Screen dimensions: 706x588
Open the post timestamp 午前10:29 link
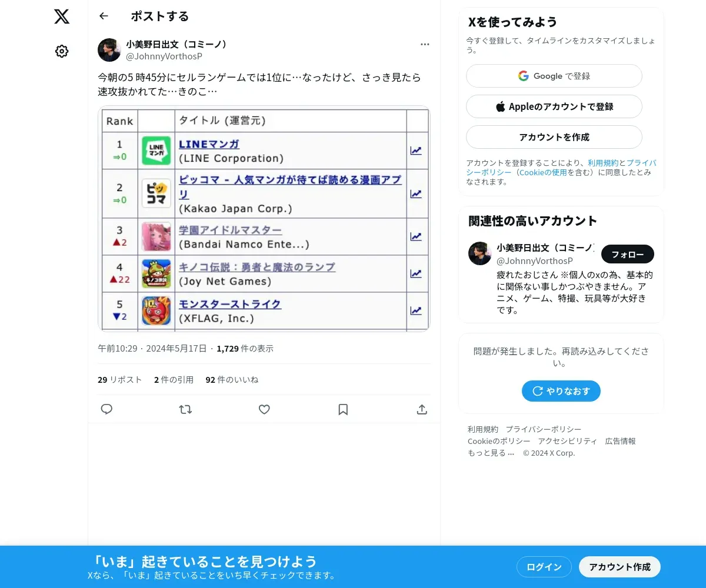tap(152, 349)
